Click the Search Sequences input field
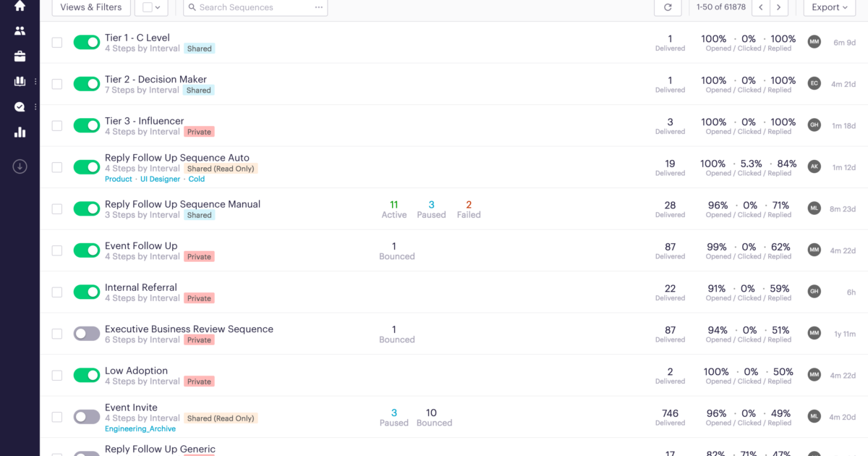 point(246,7)
